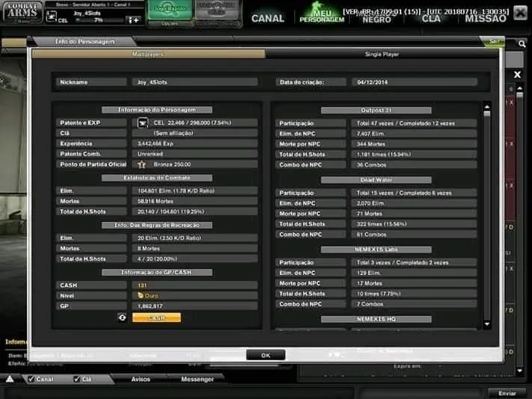
Task: Open the Avisos chat tab
Action: pos(140,379)
